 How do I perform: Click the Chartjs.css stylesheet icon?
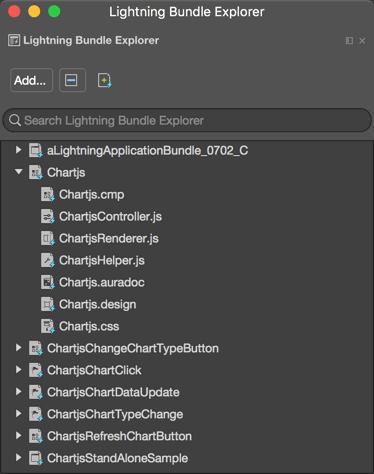(47, 326)
